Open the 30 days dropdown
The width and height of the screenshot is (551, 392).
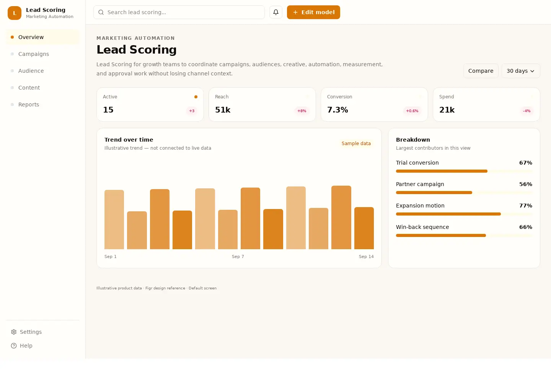point(521,71)
